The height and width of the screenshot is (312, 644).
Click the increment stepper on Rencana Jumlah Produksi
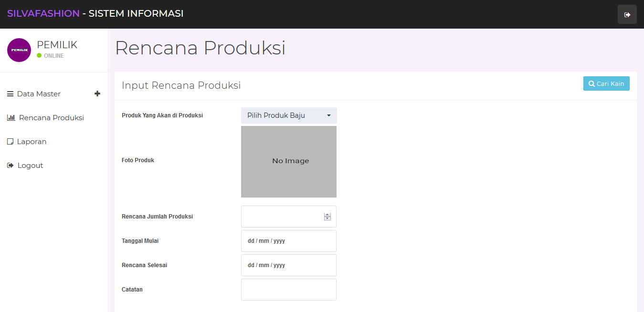point(327,214)
